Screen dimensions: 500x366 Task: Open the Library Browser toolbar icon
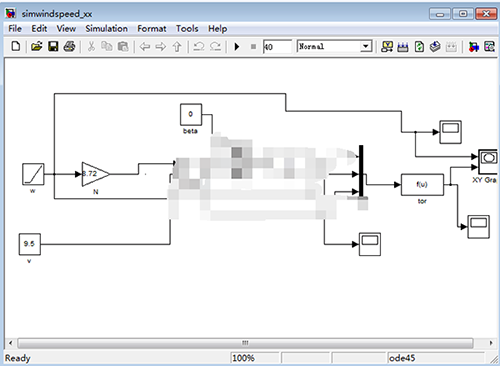coord(473,47)
